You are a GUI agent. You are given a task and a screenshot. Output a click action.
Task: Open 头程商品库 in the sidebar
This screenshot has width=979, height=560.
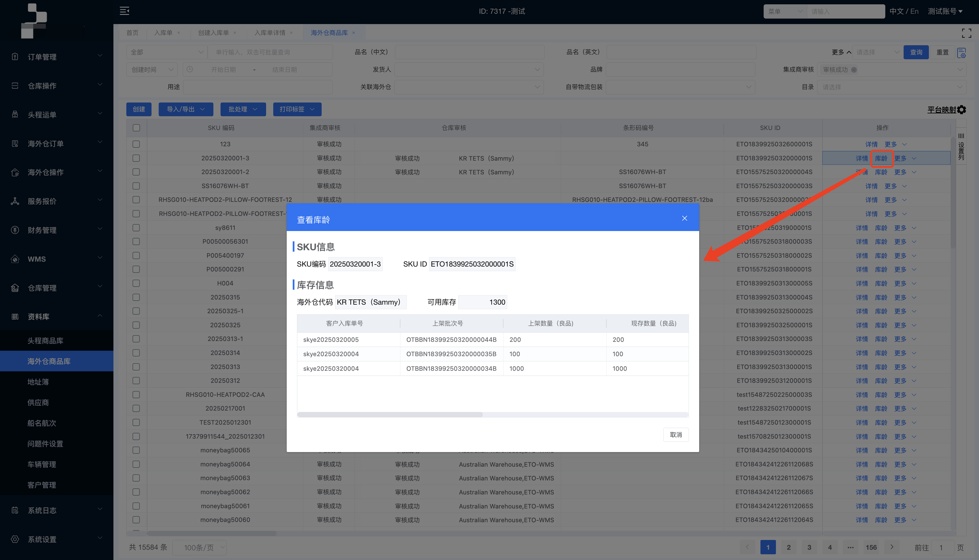pos(45,340)
